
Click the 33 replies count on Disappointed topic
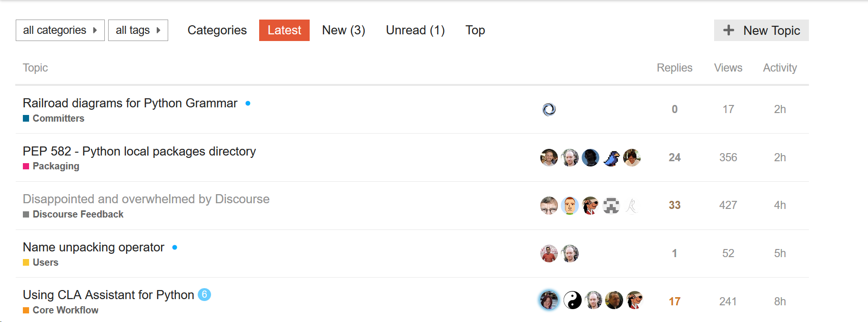point(675,205)
